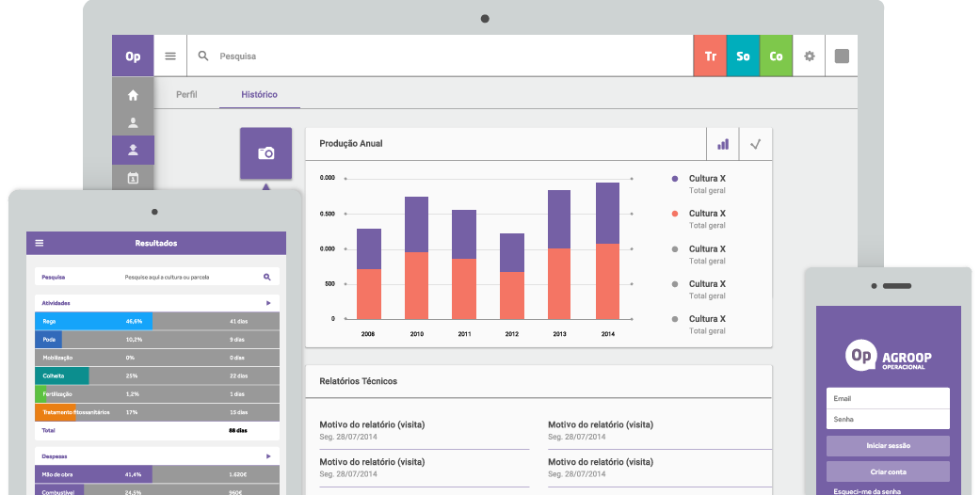Toggle the red Cultura X legend dot
Image resolution: width=980 pixels, height=495 pixels.
pyautogui.click(x=674, y=213)
